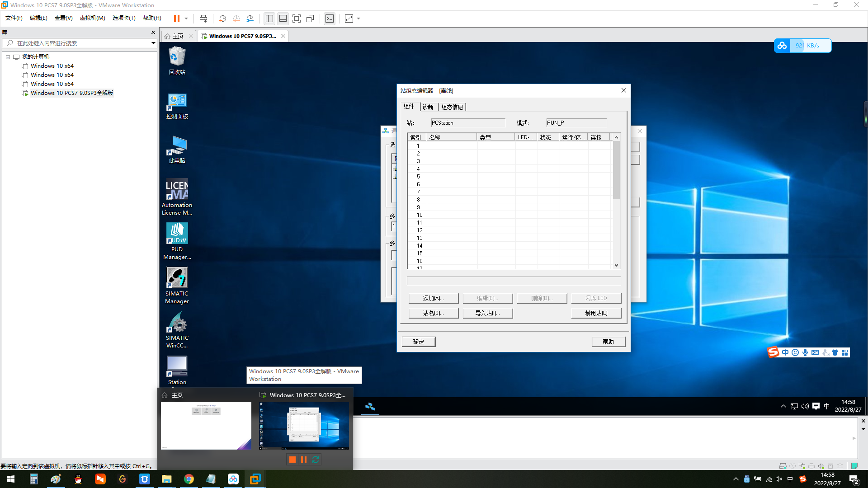
Task: Open the 文件(F) menu
Action: click(x=14, y=18)
